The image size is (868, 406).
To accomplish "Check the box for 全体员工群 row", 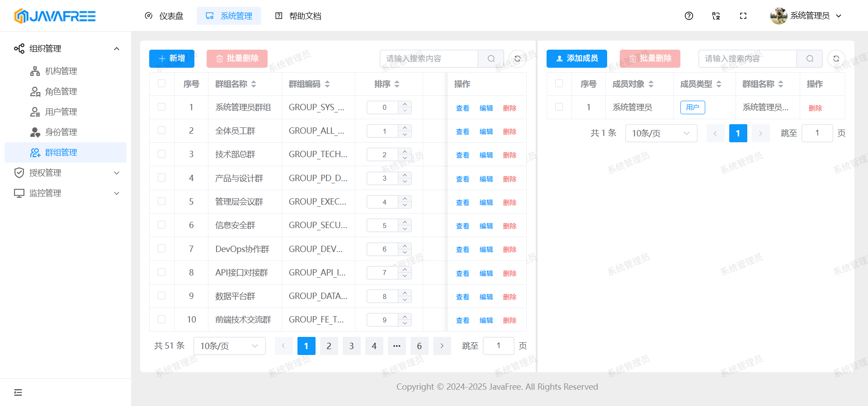I will (x=161, y=131).
